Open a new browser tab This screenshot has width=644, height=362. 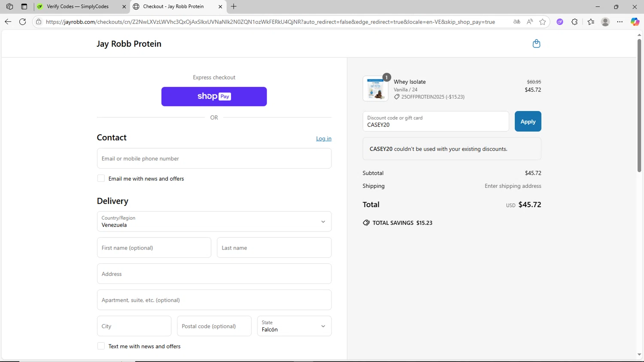point(234,6)
